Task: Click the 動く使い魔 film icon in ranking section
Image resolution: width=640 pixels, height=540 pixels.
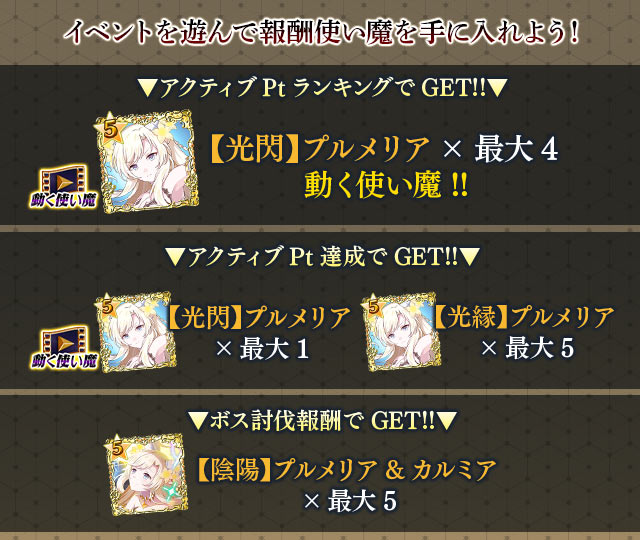Action: coord(64,186)
